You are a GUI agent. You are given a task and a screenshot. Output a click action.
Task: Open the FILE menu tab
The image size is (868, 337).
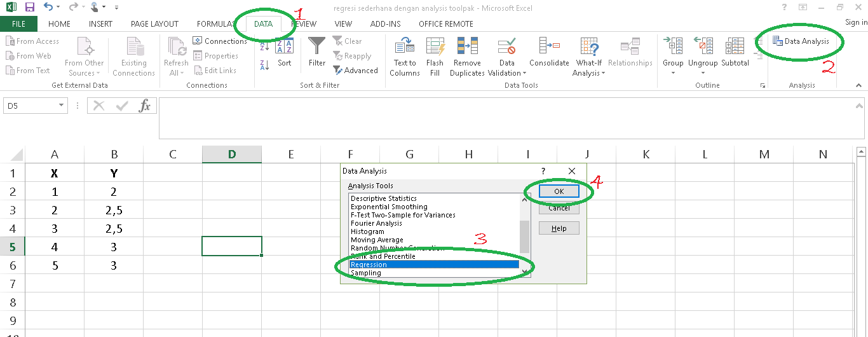18,24
